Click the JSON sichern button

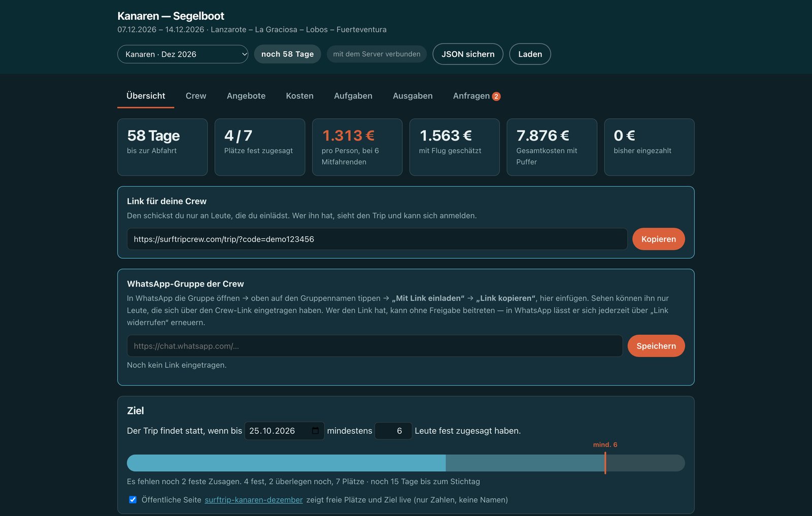click(x=468, y=54)
